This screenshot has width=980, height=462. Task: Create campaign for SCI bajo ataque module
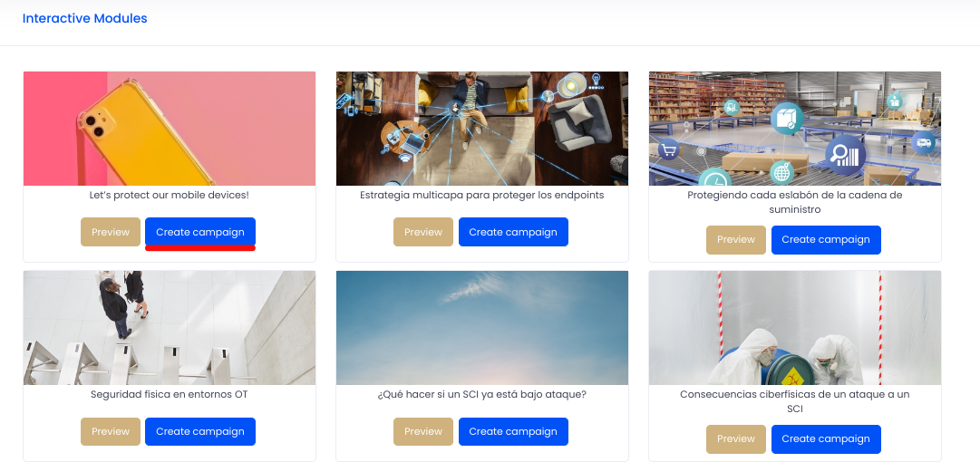(513, 431)
